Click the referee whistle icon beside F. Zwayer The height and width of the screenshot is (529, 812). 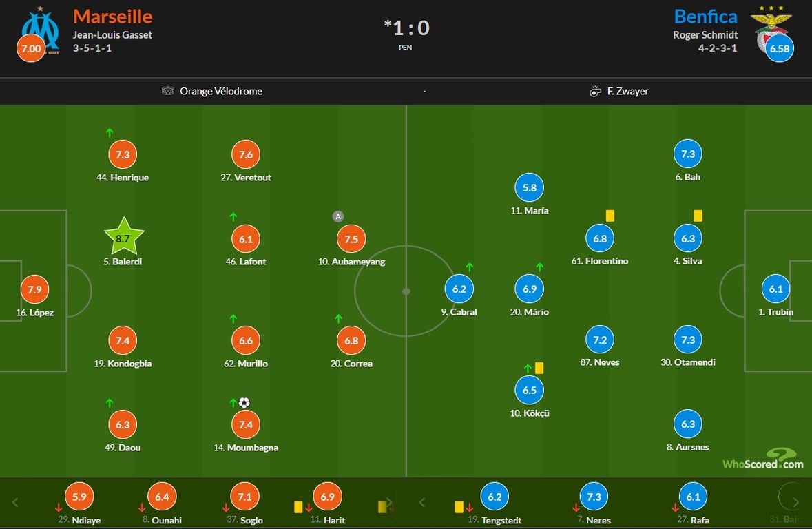coord(596,91)
